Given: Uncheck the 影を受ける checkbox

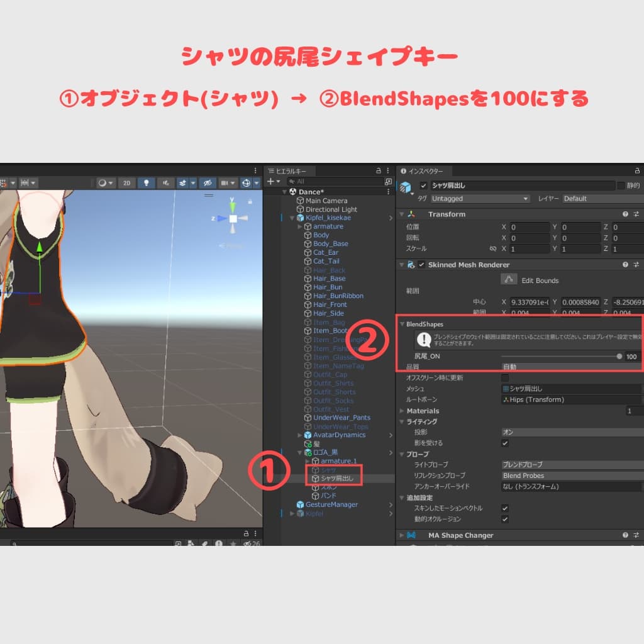Looking at the screenshot, I should click(505, 441).
